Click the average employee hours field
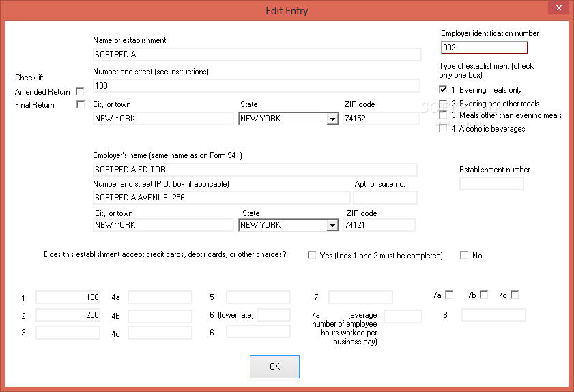The width and height of the screenshot is (574, 392). (x=403, y=316)
